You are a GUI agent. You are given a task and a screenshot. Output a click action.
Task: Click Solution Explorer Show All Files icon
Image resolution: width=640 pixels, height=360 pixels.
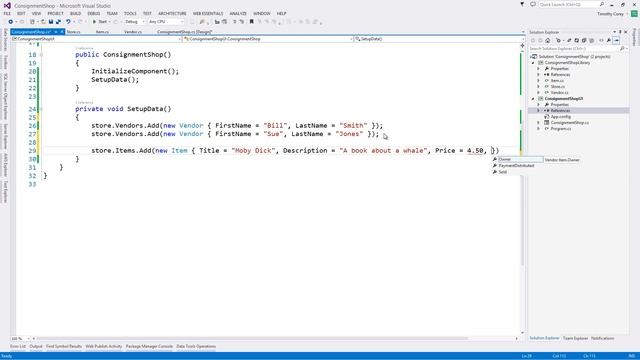(x=591, y=40)
